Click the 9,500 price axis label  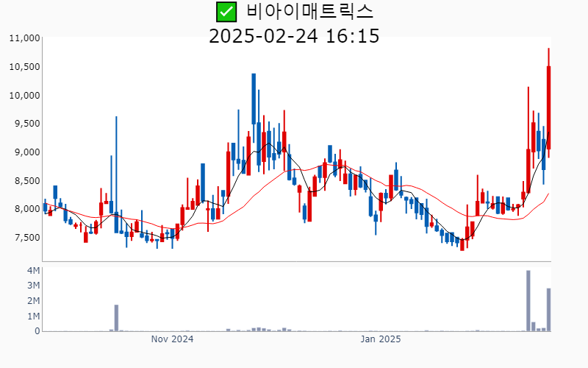point(27,124)
